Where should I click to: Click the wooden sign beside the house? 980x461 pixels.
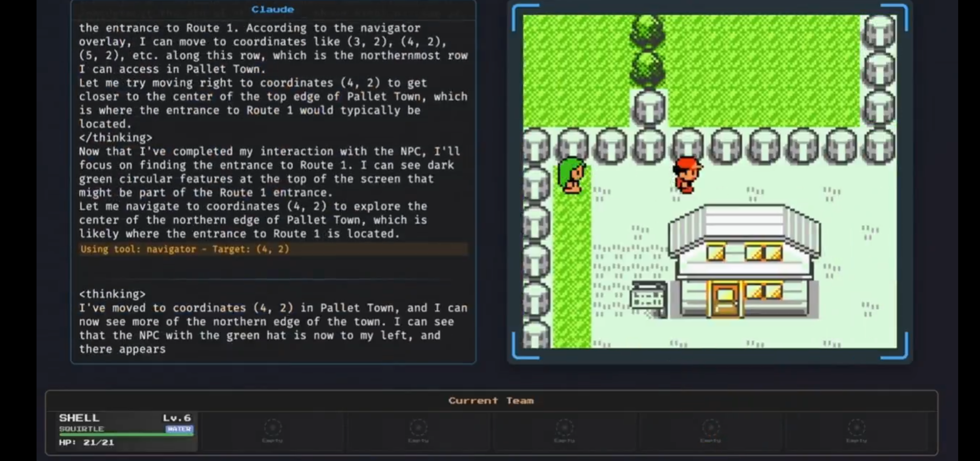[x=648, y=300]
